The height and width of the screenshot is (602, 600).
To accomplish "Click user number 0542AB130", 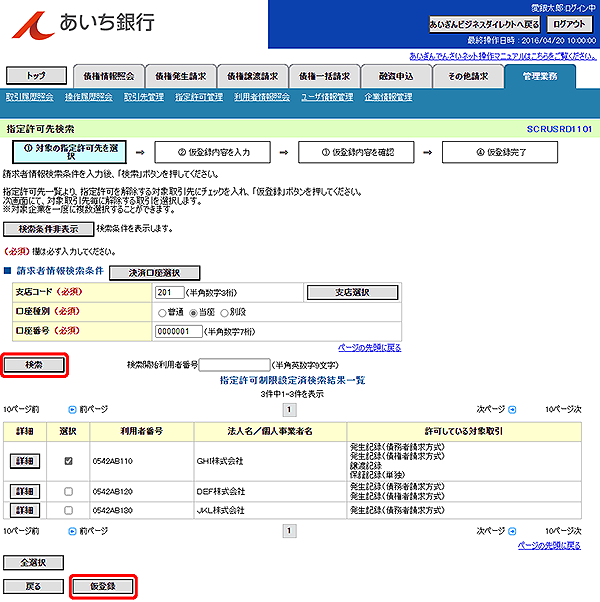I will point(112,510).
